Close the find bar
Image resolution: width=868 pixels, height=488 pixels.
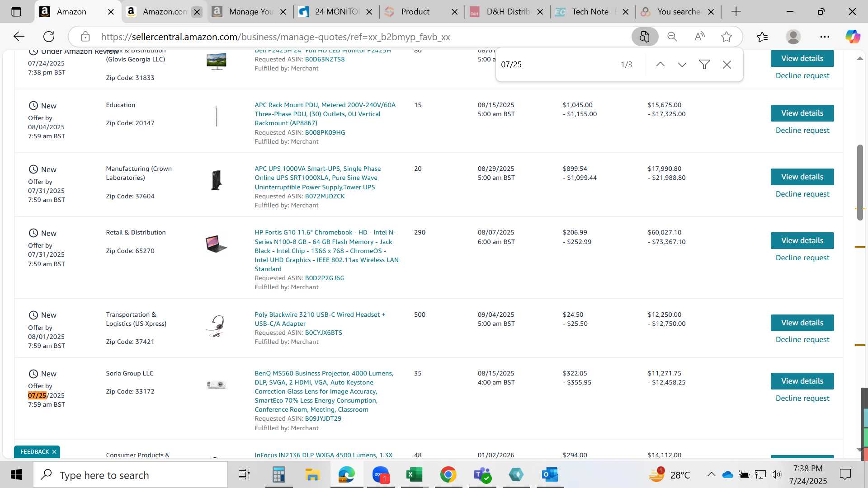(x=727, y=65)
